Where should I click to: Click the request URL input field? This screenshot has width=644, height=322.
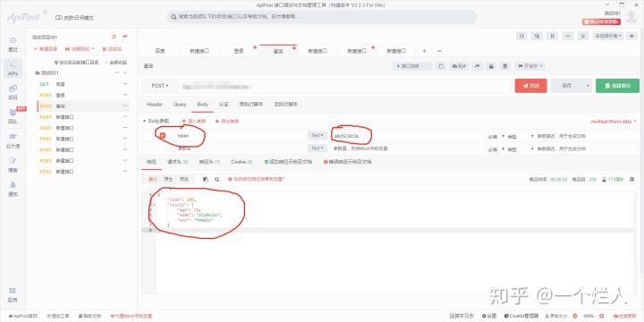(x=344, y=86)
